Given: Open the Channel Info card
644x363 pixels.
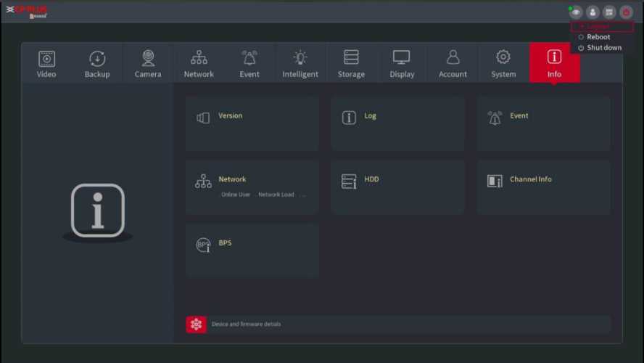Looking at the screenshot, I should pos(544,187).
